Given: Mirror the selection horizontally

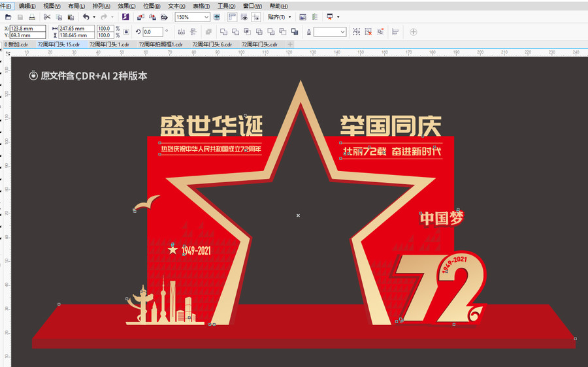Looking at the screenshot, I should click(x=182, y=32).
